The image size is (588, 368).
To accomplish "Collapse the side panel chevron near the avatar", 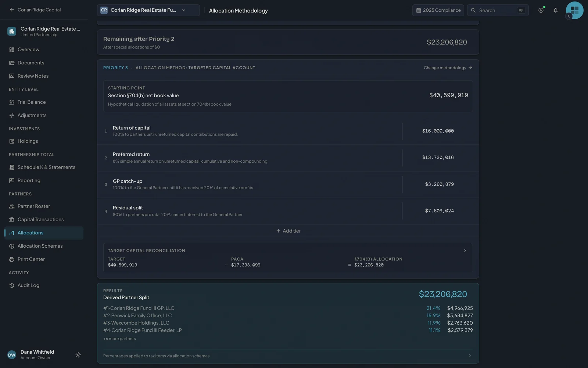I will click(569, 16).
